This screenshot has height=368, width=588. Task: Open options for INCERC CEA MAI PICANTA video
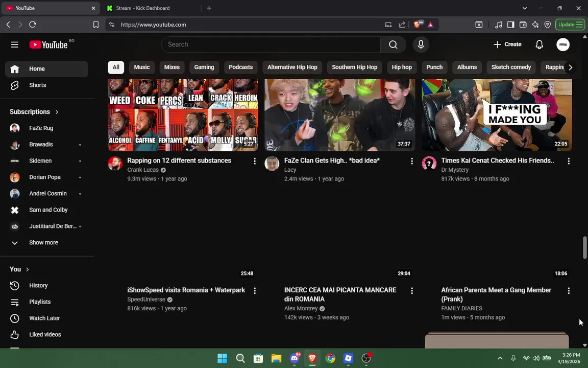[412, 291]
